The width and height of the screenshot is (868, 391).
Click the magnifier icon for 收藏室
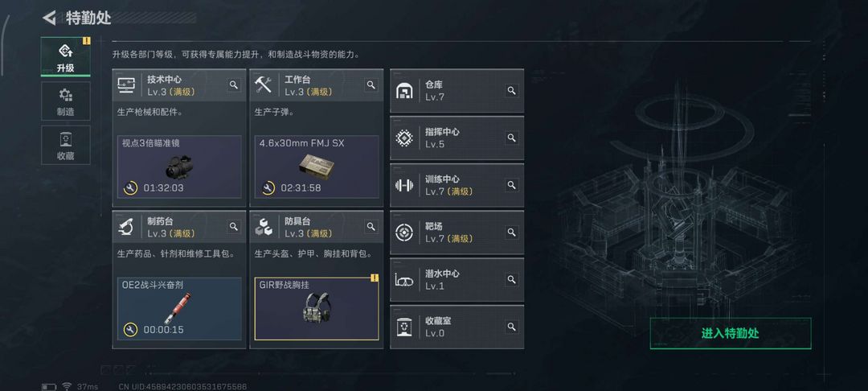(511, 327)
